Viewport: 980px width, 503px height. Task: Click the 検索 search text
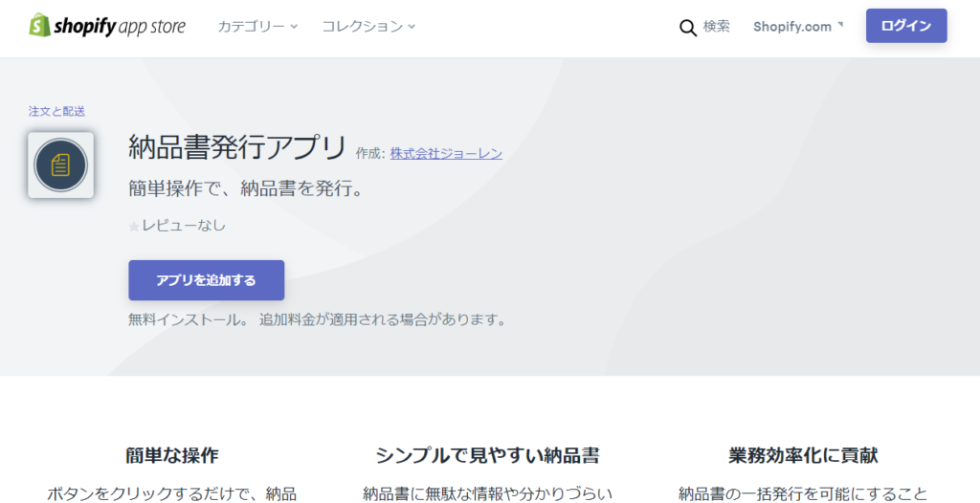pyautogui.click(x=716, y=26)
